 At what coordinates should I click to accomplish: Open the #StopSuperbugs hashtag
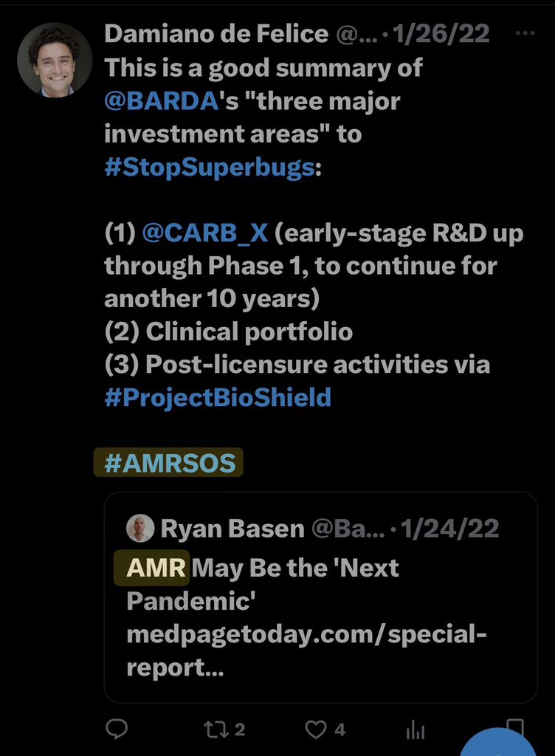click(209, 168)
